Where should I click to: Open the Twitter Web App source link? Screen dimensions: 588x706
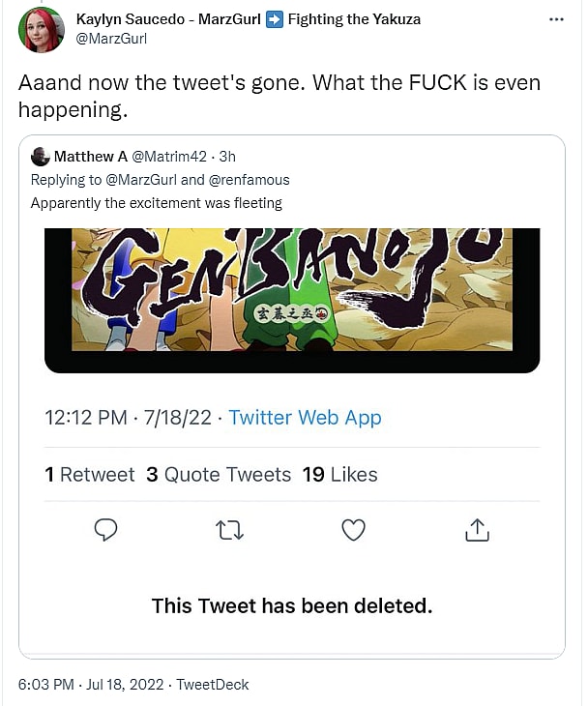point(305,418)
